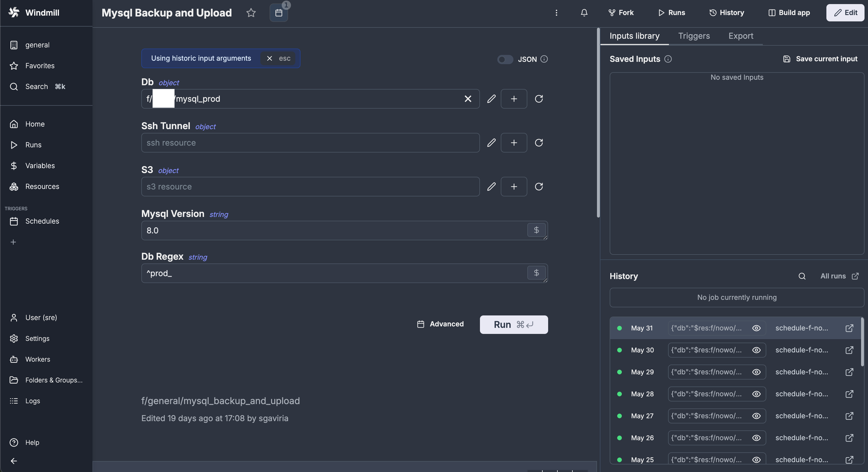Image resolution: width=868 pixels, height=472 pixels.
Task: Preview May 29 run inputs eye icon
Action: [x=756, y=372]
